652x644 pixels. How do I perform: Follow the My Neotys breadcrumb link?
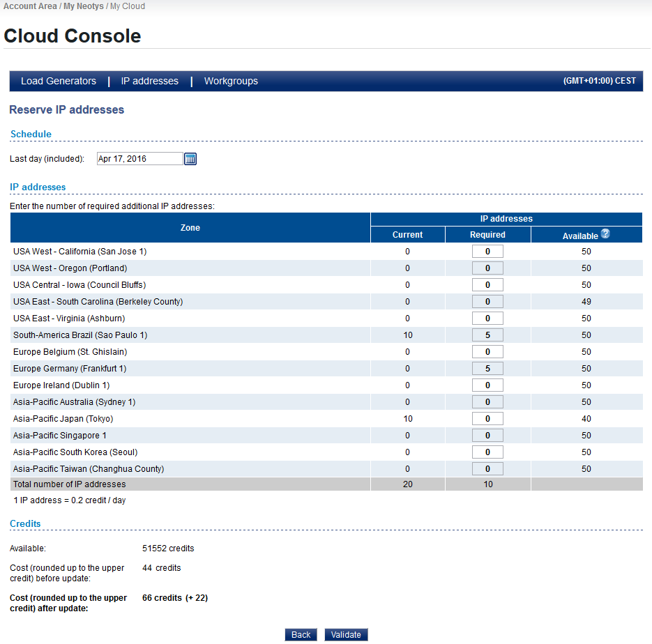[x=84, y=6]
